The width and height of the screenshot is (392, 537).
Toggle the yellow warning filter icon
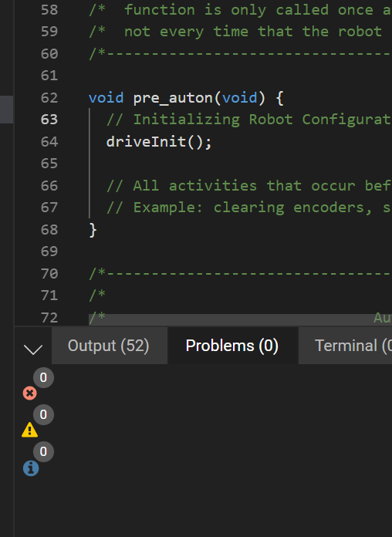click(30, 431)
